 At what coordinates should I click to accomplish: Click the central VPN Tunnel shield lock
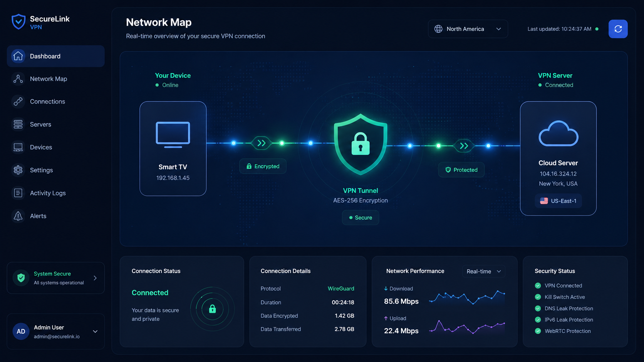(361, 144)
